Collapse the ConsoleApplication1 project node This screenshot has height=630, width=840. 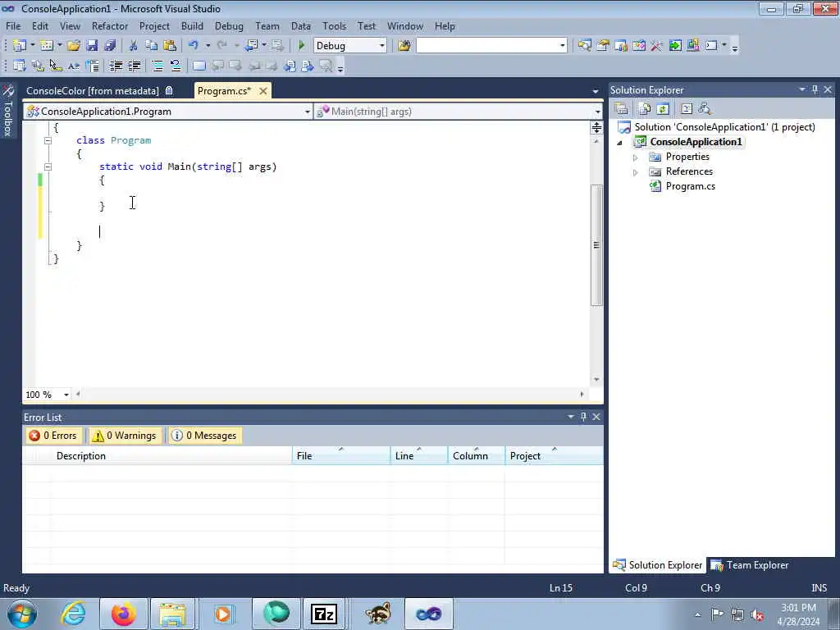coord(620,143)
